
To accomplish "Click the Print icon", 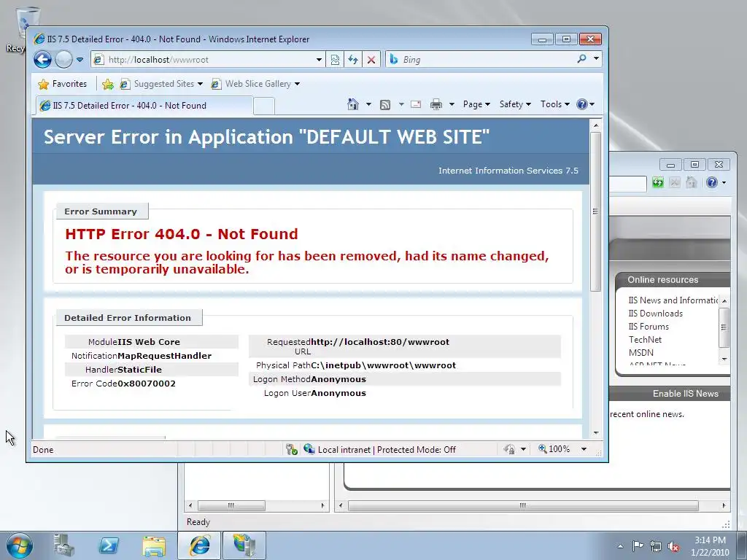I will coord(436,104).
